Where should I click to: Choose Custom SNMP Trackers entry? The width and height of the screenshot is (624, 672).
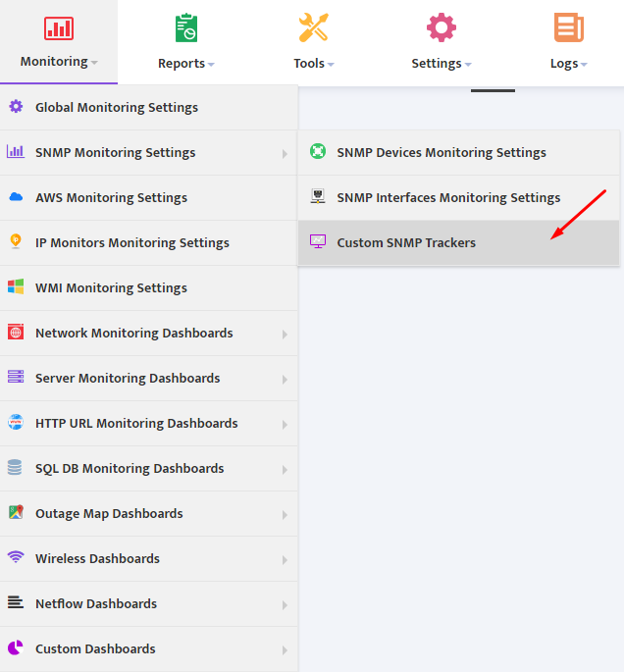click(458, 242)
